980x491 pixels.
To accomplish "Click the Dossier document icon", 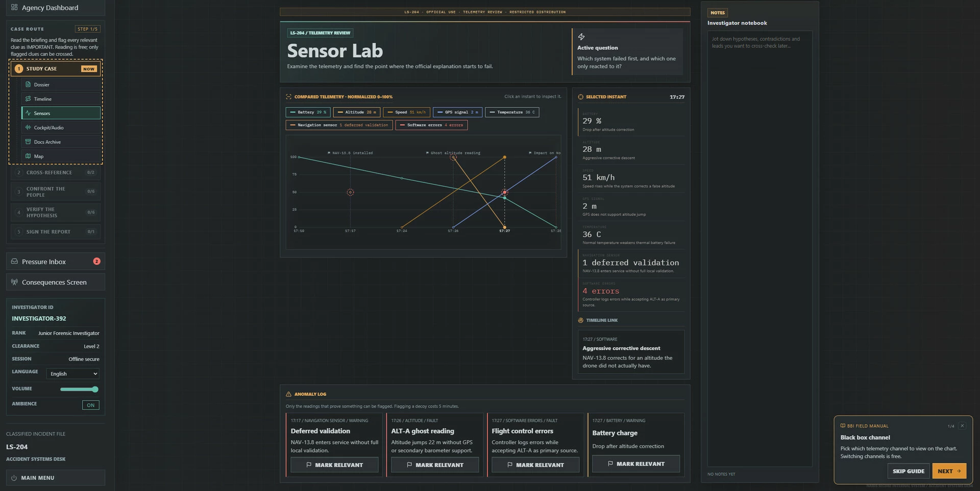I will pos(28,84).
